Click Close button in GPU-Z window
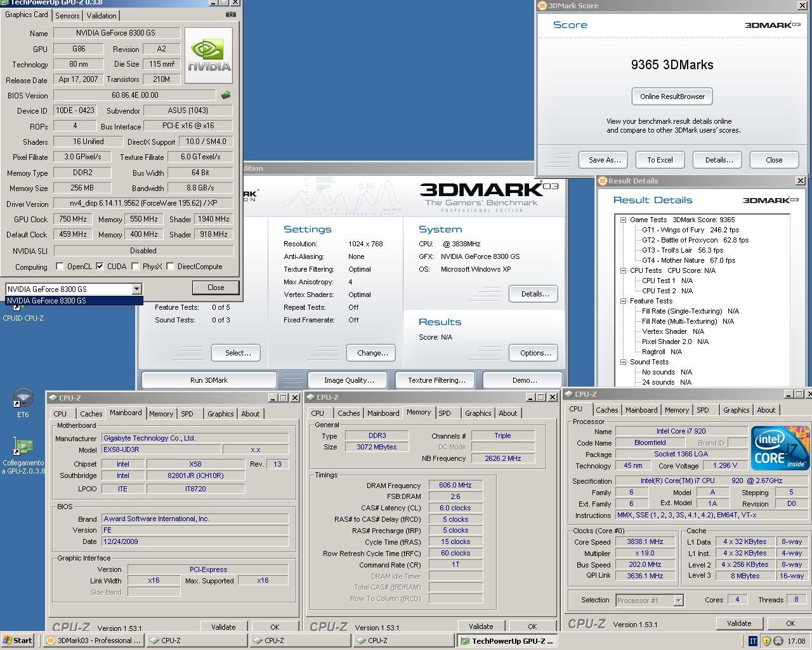 point(216,288)
